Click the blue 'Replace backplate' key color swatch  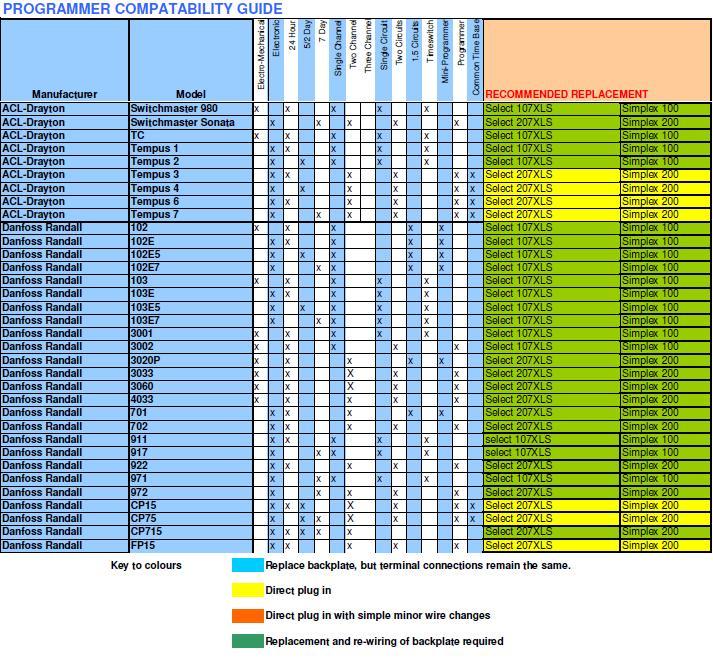pyautogui.click(x=247, y=565)
